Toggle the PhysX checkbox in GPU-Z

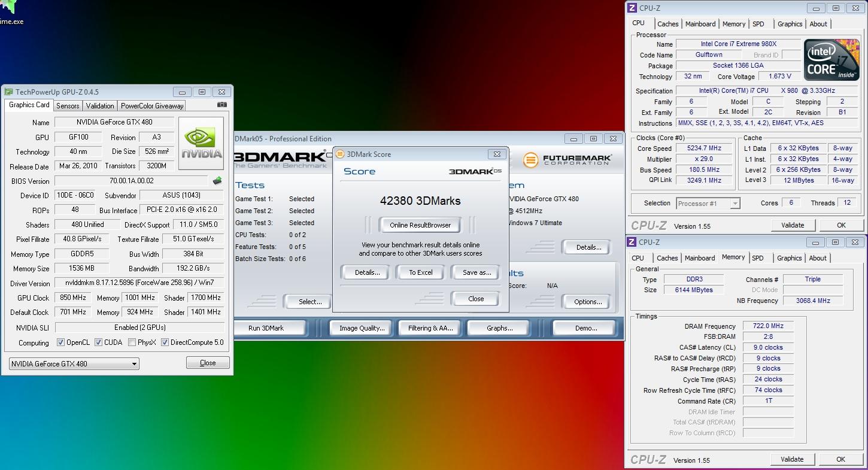point(132,342)
